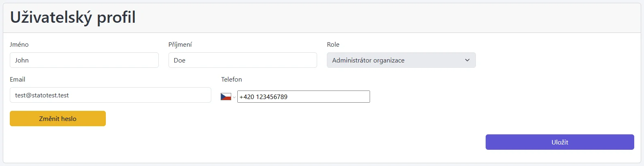Select the Telefon number input
Image resolution: width=644 pixels, height=166 pixels.
303,97
